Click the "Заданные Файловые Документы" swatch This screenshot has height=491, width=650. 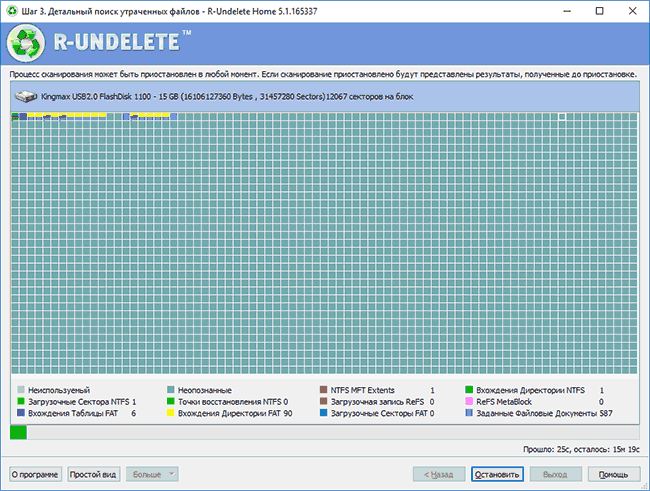point(469,413)
